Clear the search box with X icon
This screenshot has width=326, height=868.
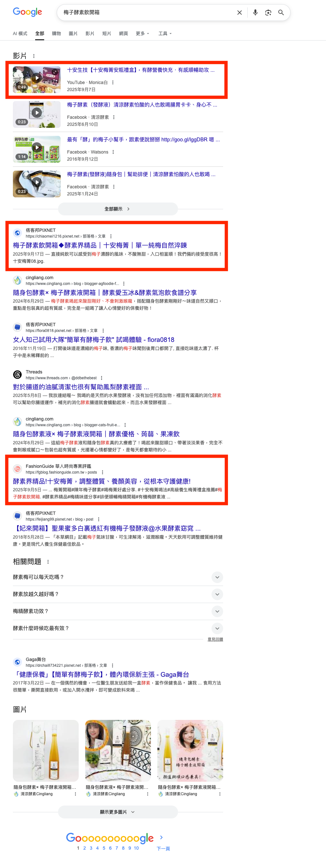[239, 13]
